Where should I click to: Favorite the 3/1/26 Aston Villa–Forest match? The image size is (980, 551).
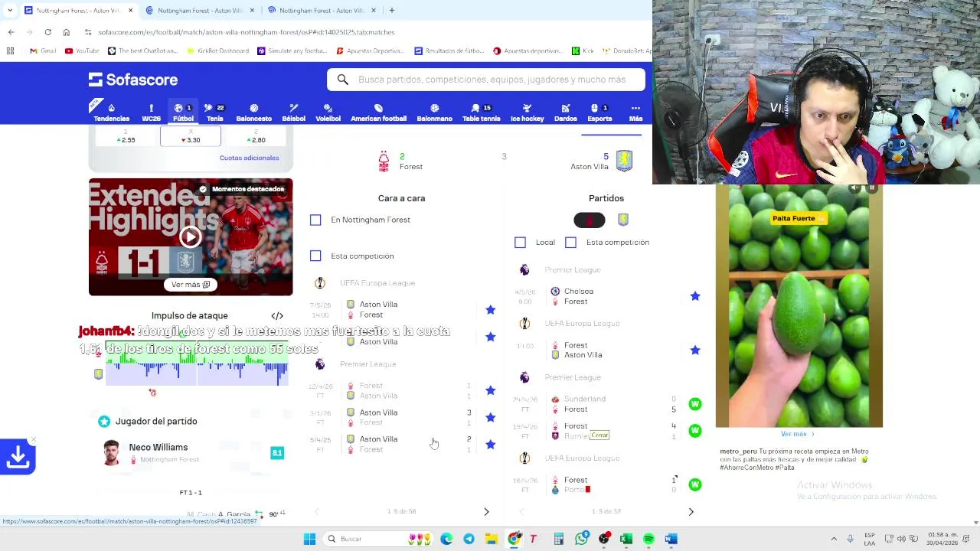pyautogui.click(x=490, y=417)
